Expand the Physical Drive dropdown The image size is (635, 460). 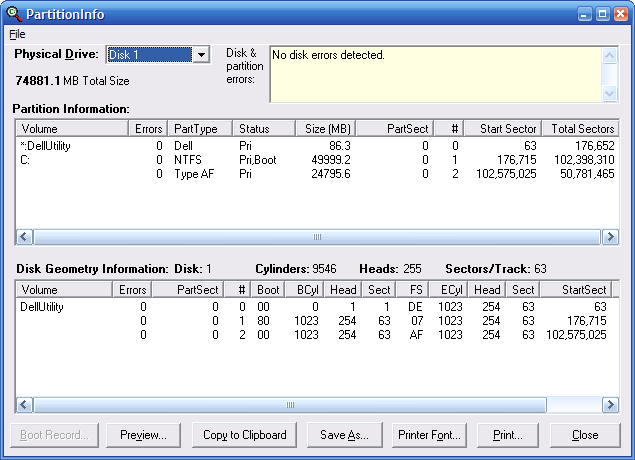click(201, 55)
